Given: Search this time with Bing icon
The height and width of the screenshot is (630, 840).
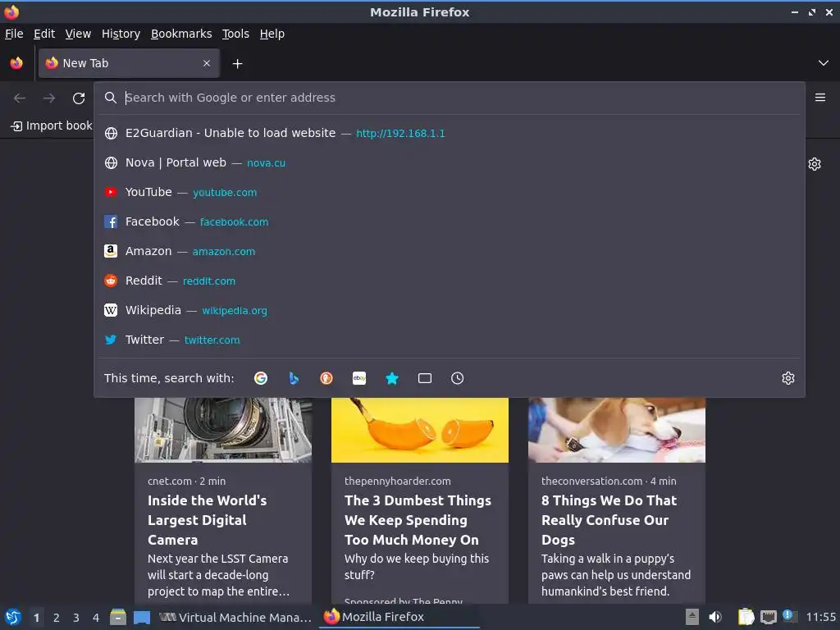Looking at the screenshot, I should [294, 378].
